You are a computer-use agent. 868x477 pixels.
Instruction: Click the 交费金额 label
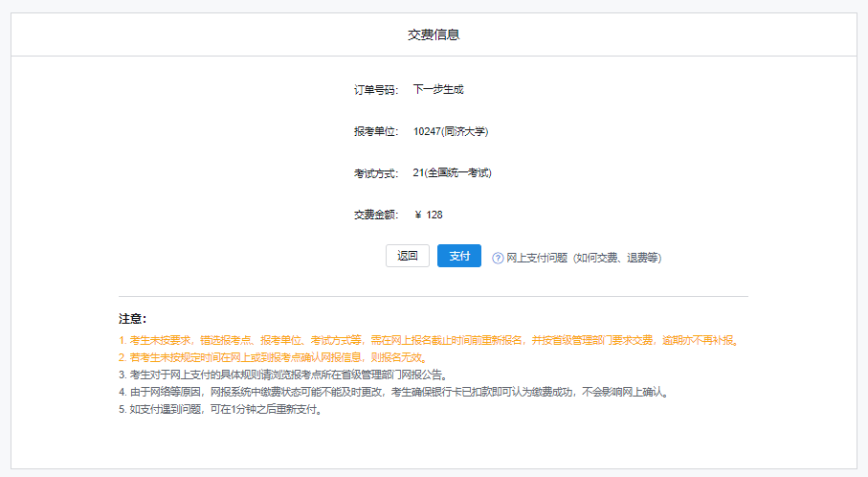pyautogui.click(x=375, y=216)
